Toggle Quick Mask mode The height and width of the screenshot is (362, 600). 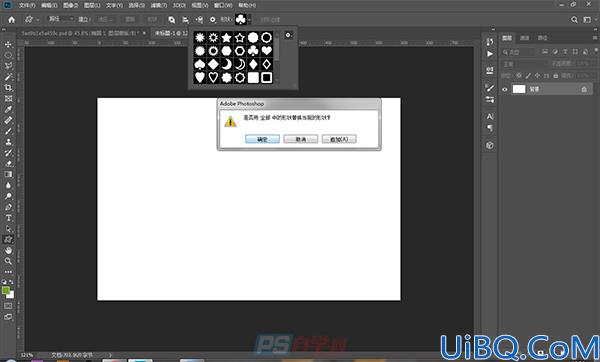[8, 306]
